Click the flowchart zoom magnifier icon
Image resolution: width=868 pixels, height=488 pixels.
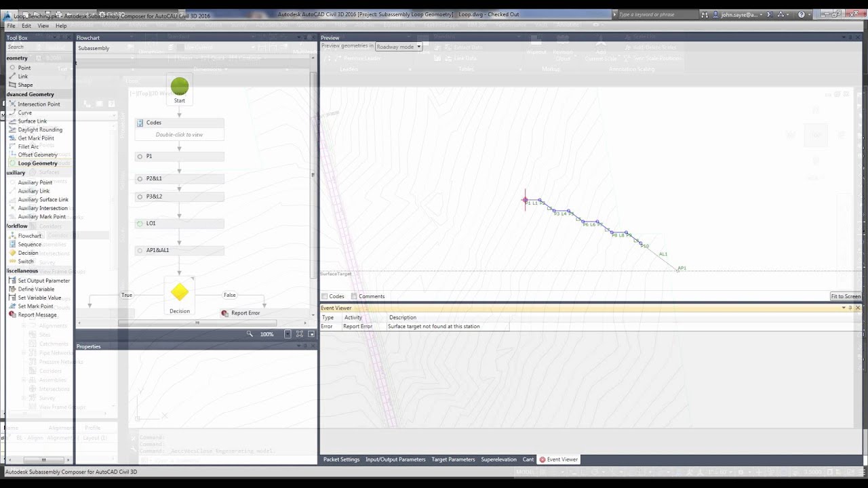pos(250,334)
